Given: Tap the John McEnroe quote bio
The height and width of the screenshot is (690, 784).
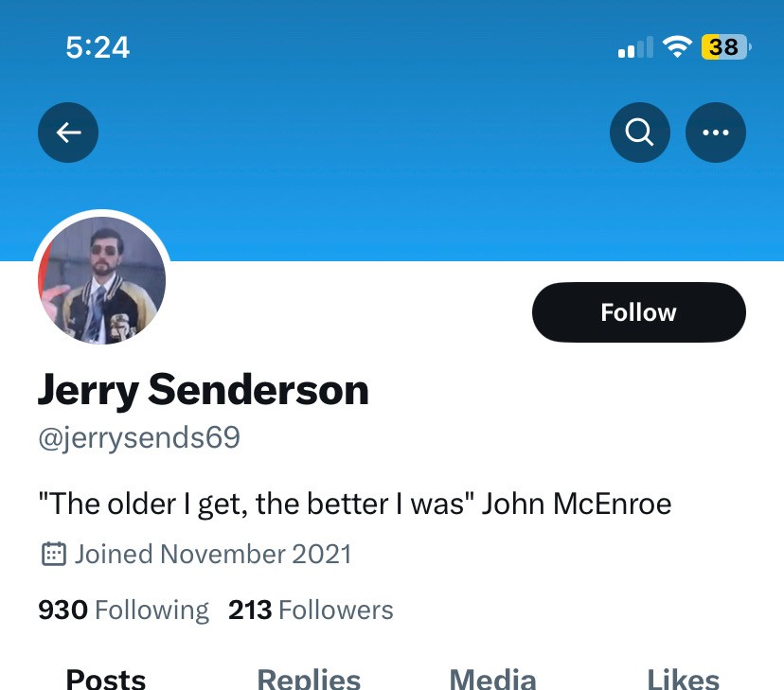Looking at the screenshot, I should pyautogui.click(x=354, y=503).
